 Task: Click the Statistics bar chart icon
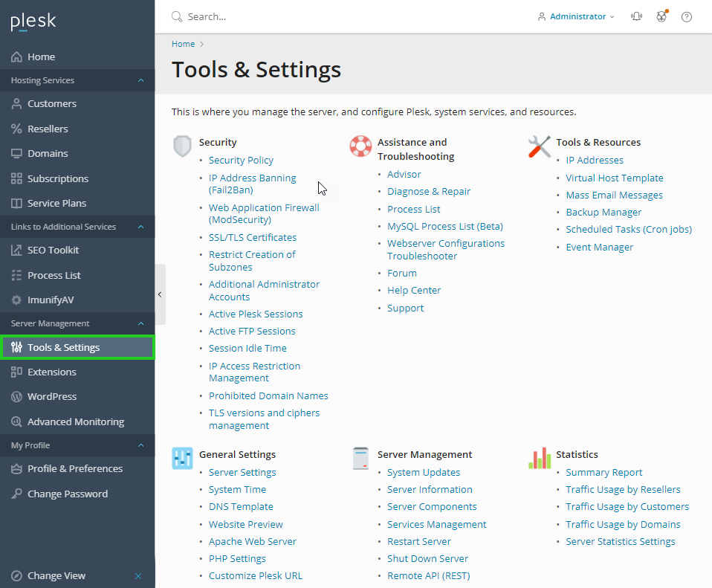[539, 458]
